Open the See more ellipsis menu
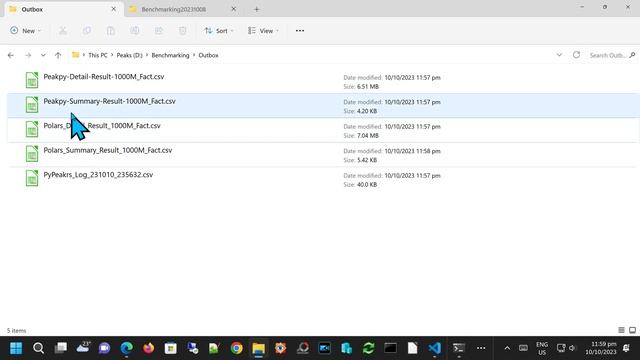640x360 pixels. (300, 31)
